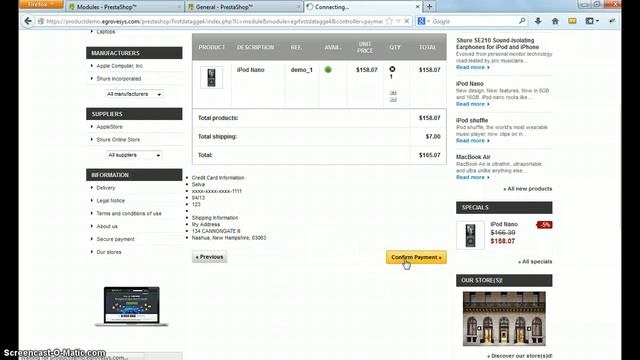
Task: Open Shure Online Store supplier link
Action: click(118, 140)
